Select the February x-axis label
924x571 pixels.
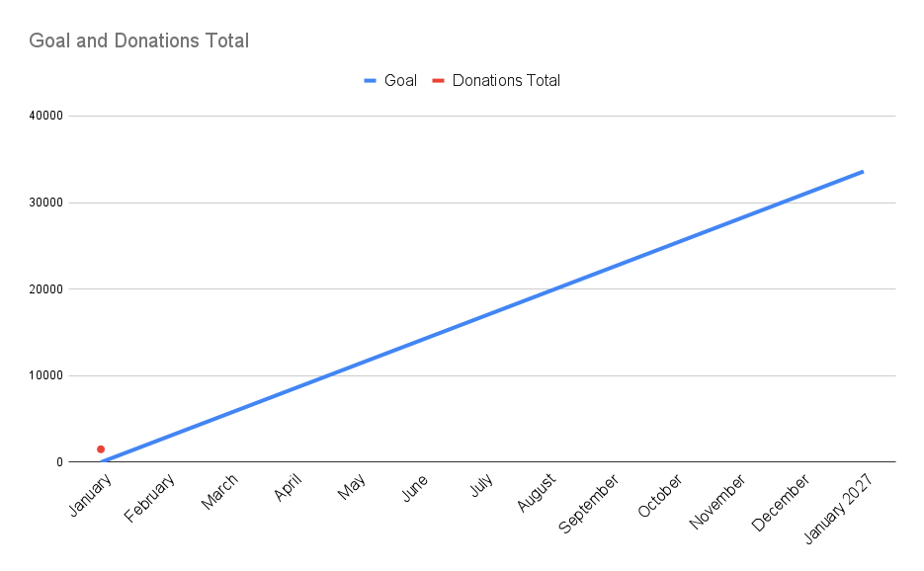pyautogui.click(x=151, y=495)
